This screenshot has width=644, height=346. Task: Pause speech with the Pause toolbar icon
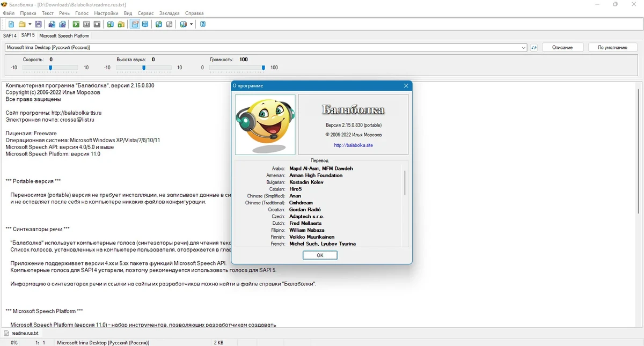[x=86, y=24]
